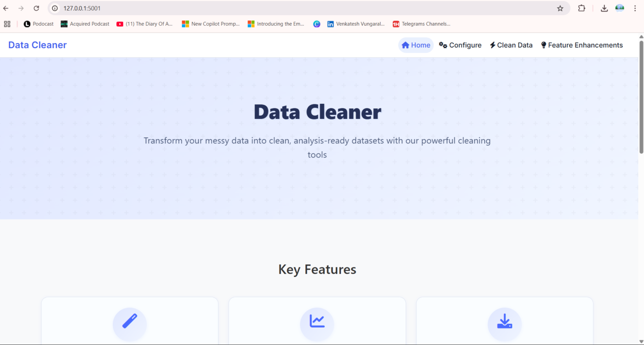Open the Acquired Podcast bookmark
The image size is (644, 345).
click(x=85, y=24)
